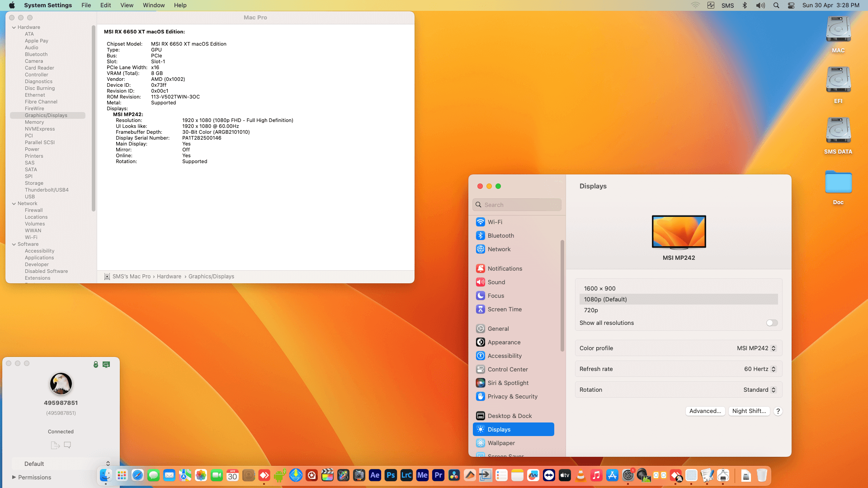
Task: Open Premiere Pro from the Dock
Action: pos(438,475)
